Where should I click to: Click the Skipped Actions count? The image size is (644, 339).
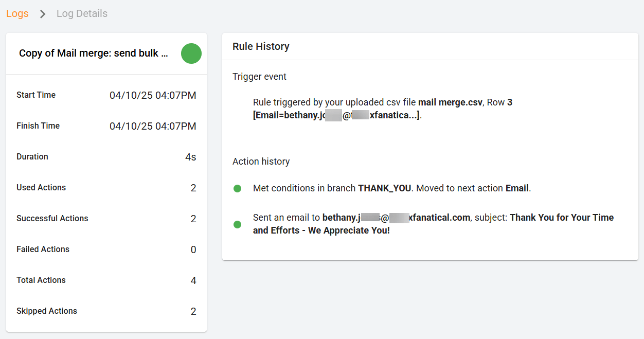point(193,311)
